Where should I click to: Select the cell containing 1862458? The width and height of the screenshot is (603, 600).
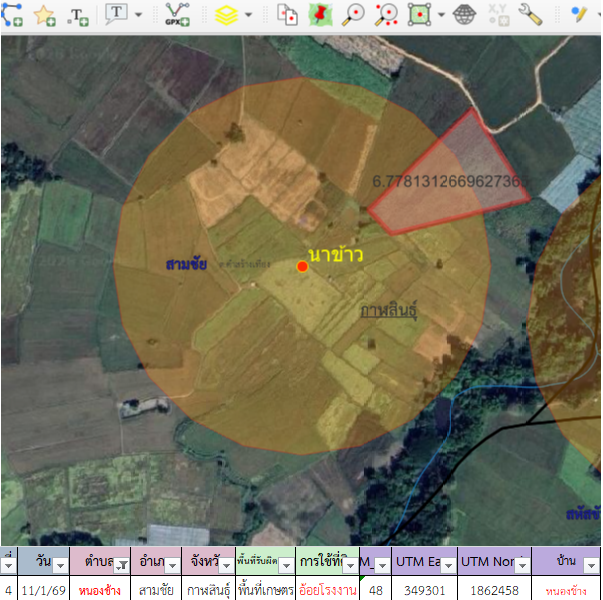(x=493, y=590)
